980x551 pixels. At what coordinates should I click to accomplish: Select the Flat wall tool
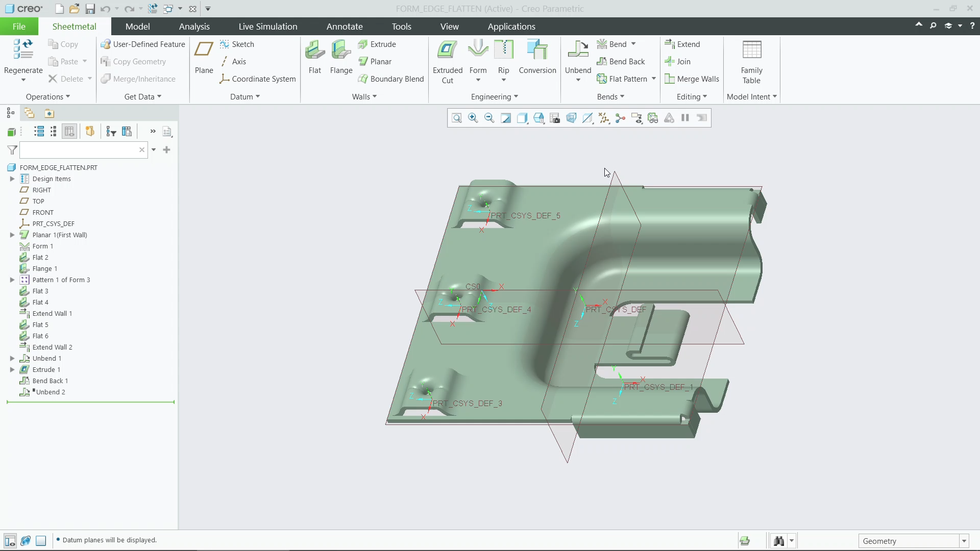click(x=315, y=57)
